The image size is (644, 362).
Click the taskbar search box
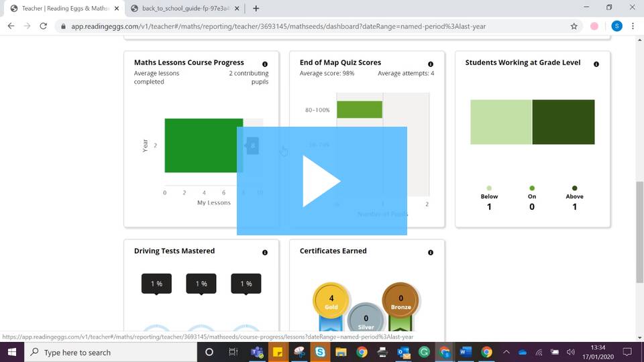tap(111, 352)
